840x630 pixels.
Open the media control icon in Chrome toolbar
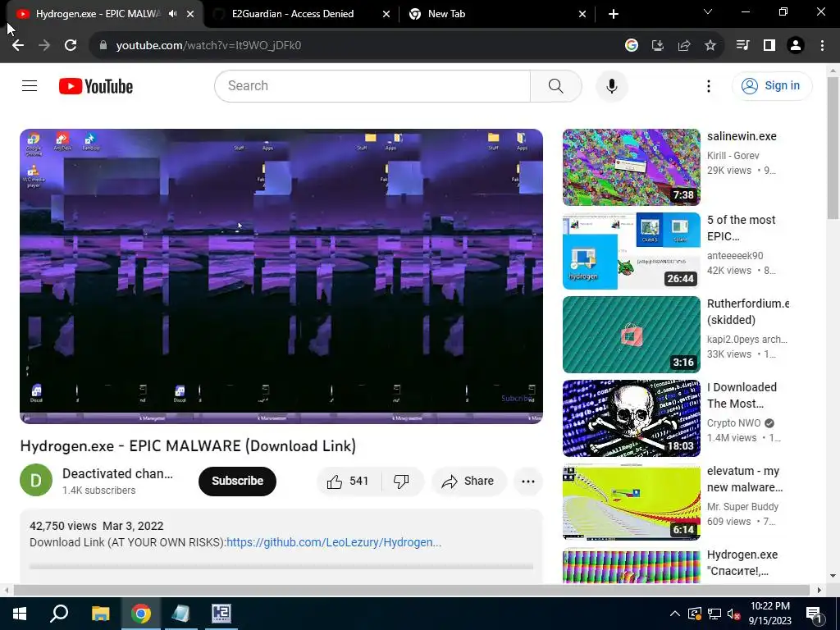tap(742, 46)
